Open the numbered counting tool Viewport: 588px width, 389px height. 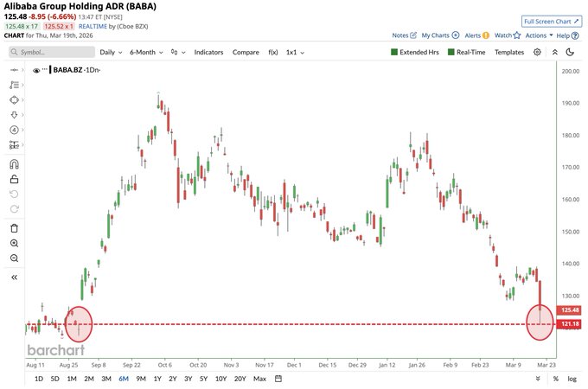14,130
